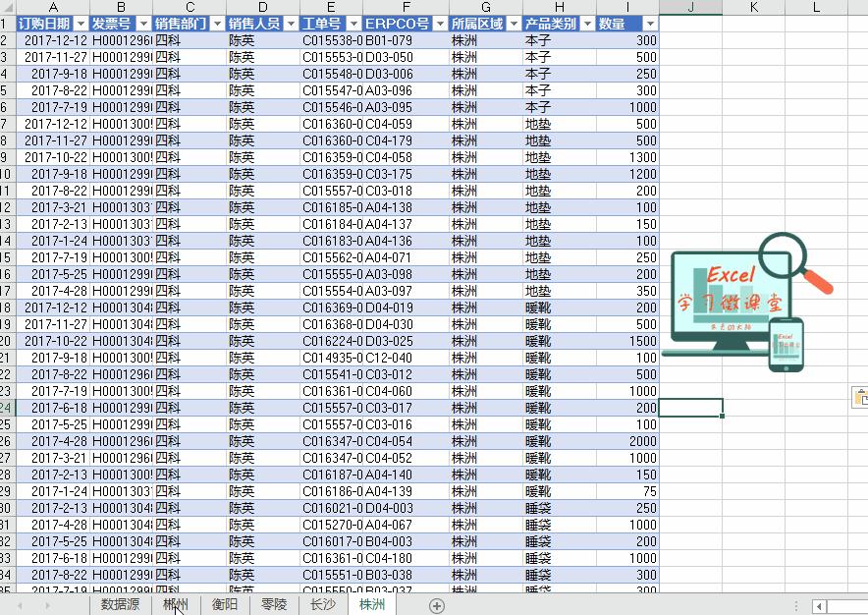This screenshot has width=868, height=615.
Task: Click horizontal scrollbar left arrow
Action: click(x=819, y=606)
